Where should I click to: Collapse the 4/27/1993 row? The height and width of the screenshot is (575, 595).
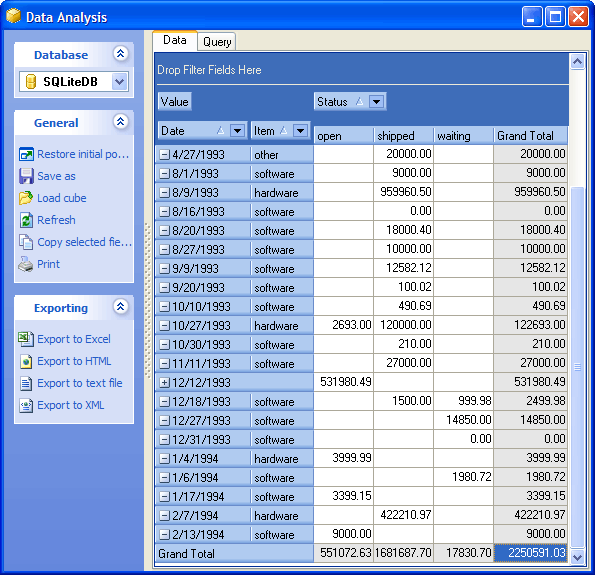(164, 154)
